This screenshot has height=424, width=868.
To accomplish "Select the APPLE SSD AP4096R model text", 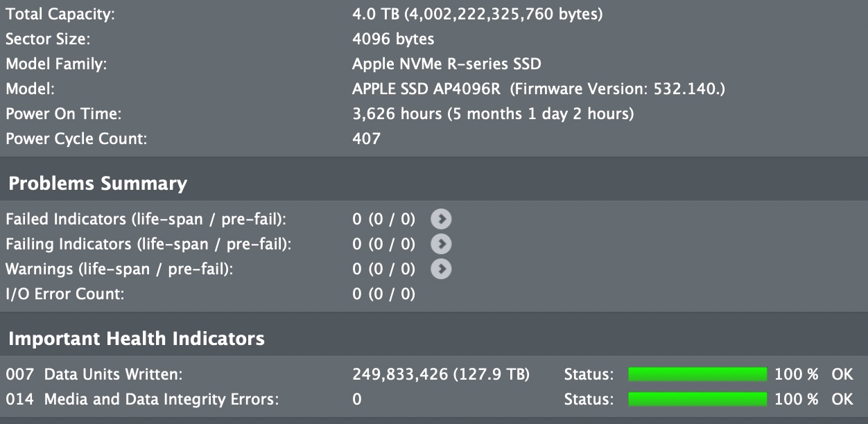I will [x=426, y=89].
